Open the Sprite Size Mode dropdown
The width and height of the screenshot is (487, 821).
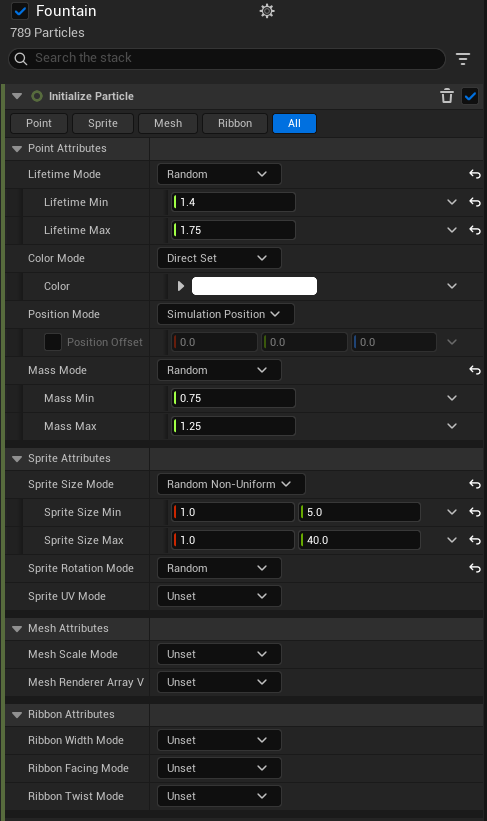[x=231, y=484]
